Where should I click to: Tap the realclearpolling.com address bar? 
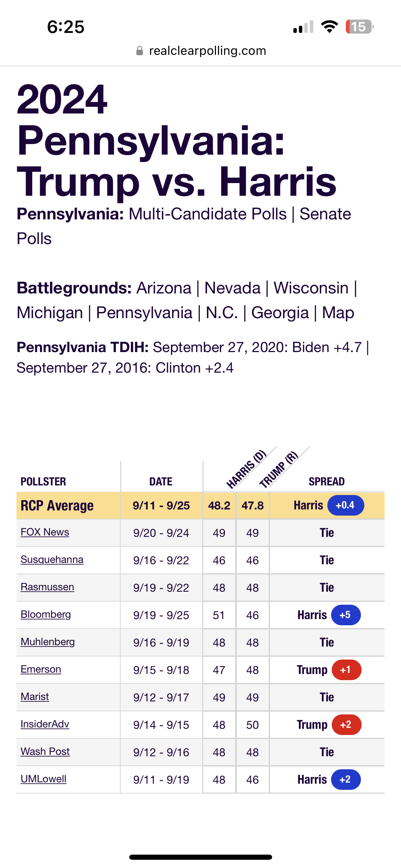200,51
